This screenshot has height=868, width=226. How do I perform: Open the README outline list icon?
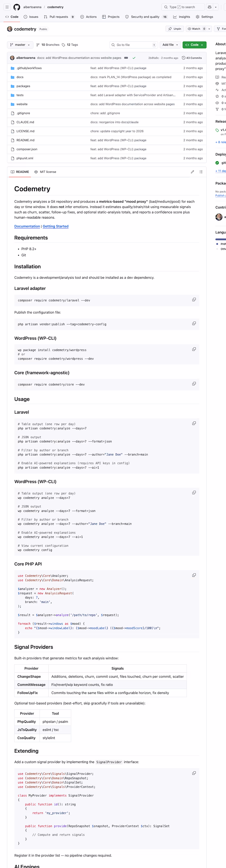pyautogui.click(x=201, y=172)
